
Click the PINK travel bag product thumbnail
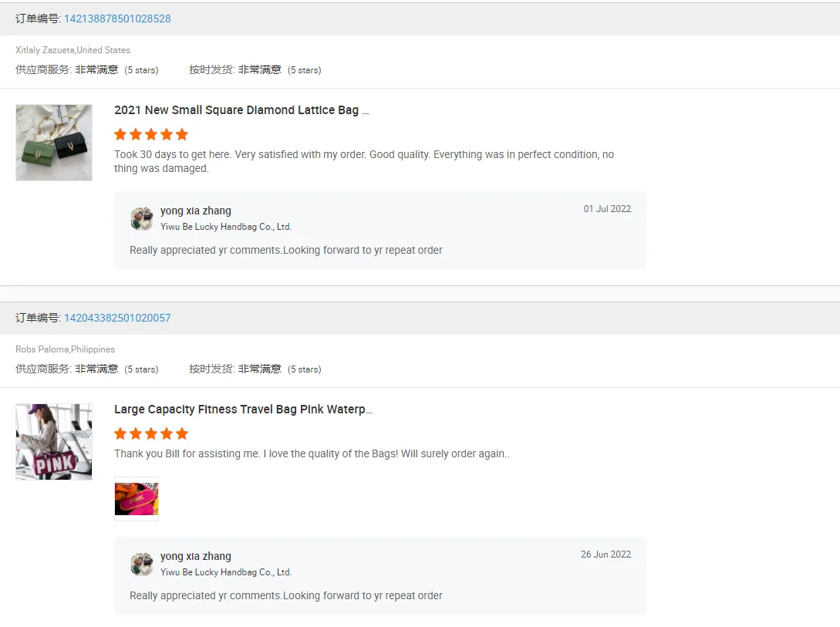point(54,442)
